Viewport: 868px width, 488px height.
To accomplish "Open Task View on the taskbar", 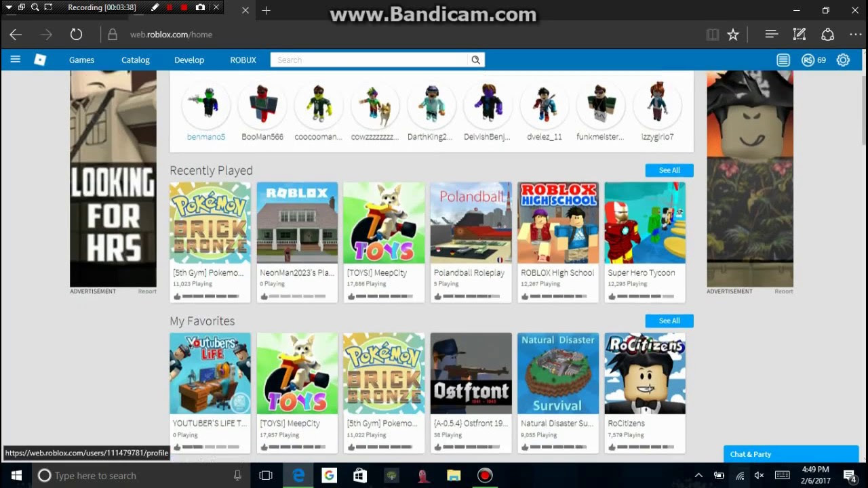I will 266,475.
